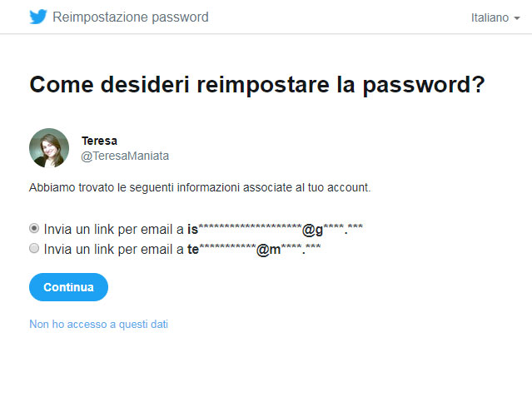Click the blue Continua button
532x402 pixels.
[x=68, y=287]
